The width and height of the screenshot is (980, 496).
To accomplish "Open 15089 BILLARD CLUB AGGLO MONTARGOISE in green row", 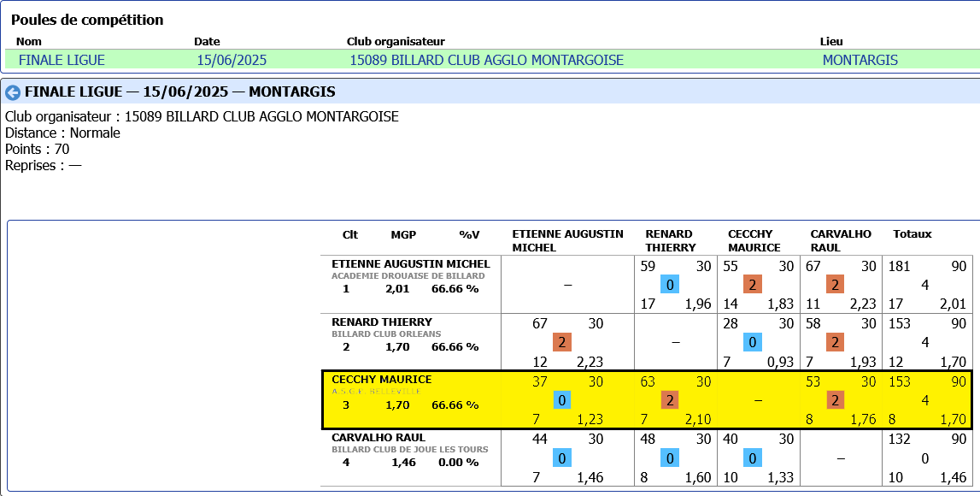I will click(x=486, y=60).
